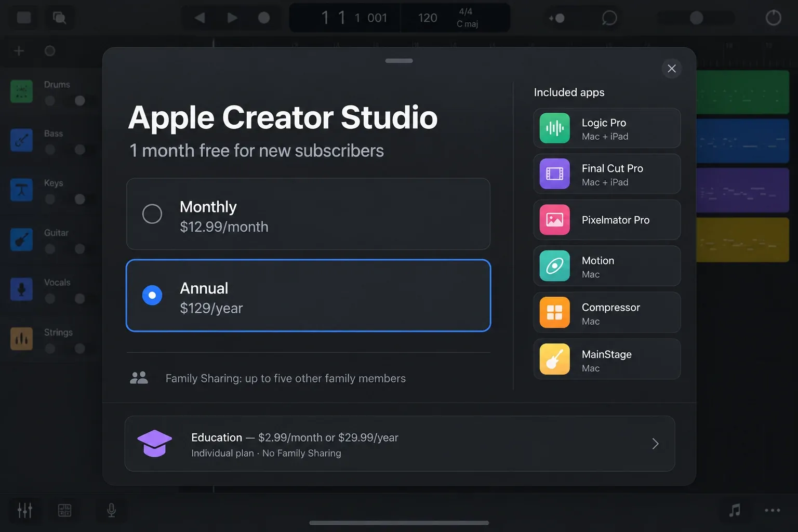
Task: Click the Family Sharing description text
Action: pyautogui.click(x=286, y=378)
